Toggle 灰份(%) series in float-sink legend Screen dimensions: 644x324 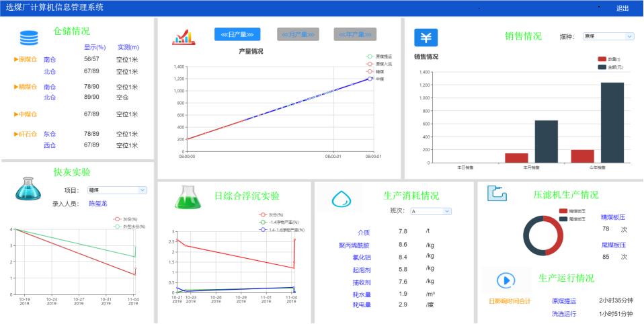(x=276, y=214)
